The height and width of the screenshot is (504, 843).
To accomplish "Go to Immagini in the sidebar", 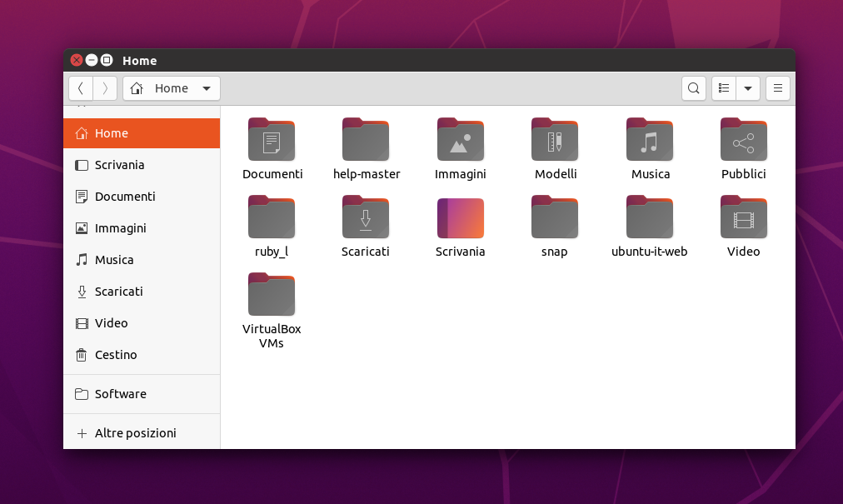I will (142, 228).
